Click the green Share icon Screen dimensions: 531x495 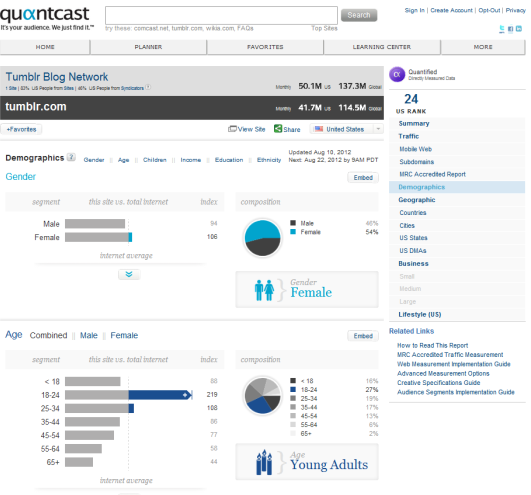(278, 129)
